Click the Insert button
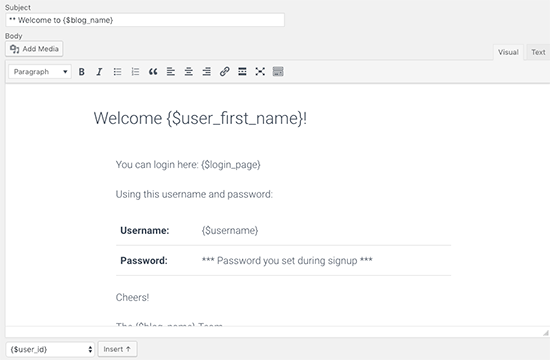The height and width of the screenshot is (360, 550). coord(117,349)
